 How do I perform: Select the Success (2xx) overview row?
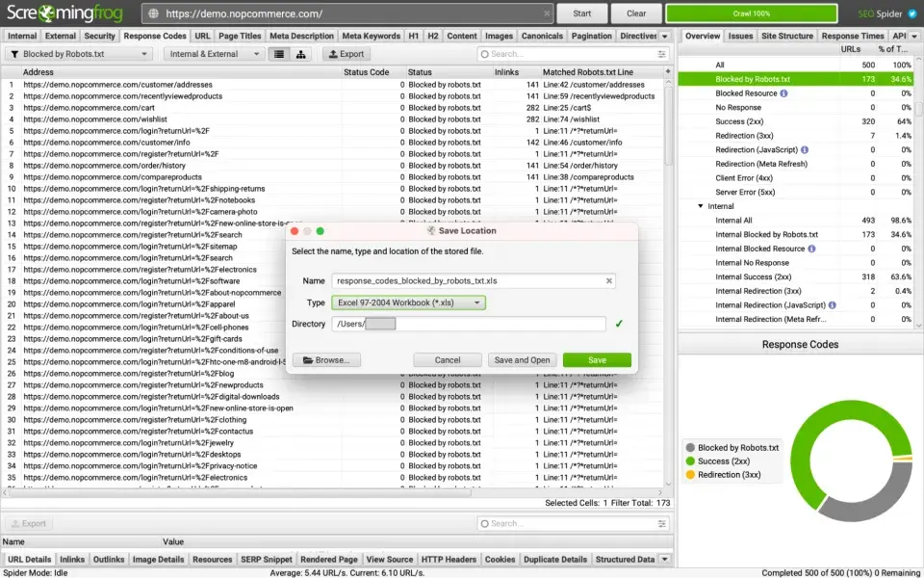(796, 121)
